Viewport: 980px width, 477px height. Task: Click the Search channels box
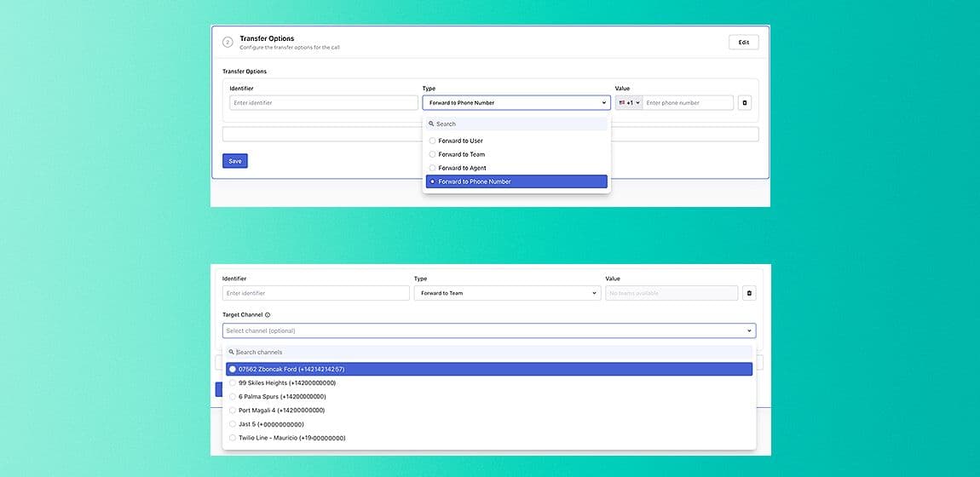coord(489,352)
